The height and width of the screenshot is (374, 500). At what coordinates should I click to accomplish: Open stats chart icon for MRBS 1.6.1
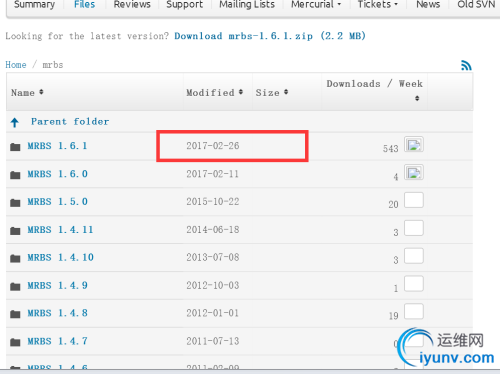pos(414,144)
